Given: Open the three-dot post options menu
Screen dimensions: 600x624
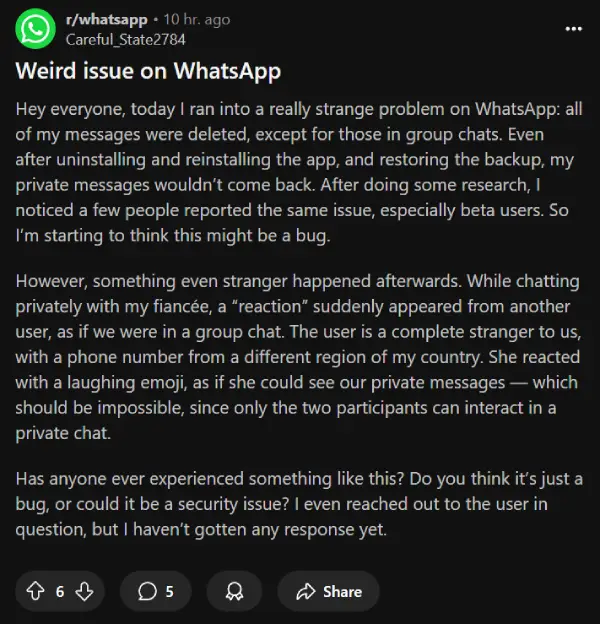Looking at the screenshot, I should [573, 29].
